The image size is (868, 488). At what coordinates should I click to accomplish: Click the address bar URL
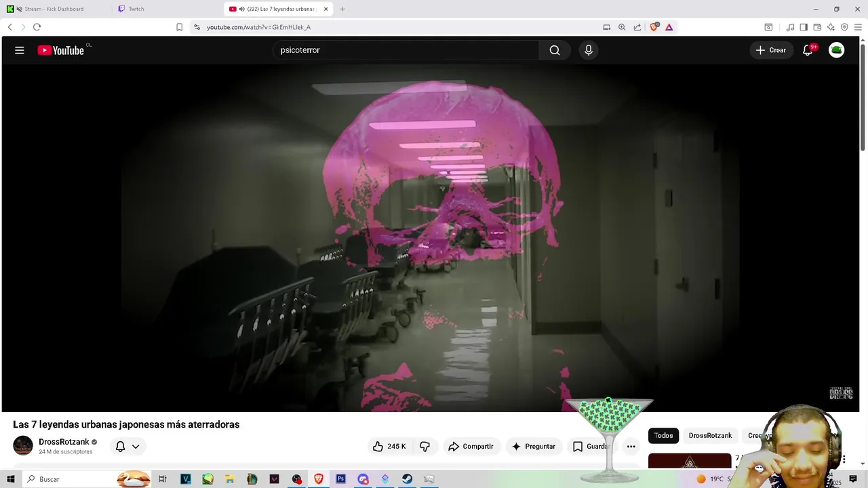(258, 27)
